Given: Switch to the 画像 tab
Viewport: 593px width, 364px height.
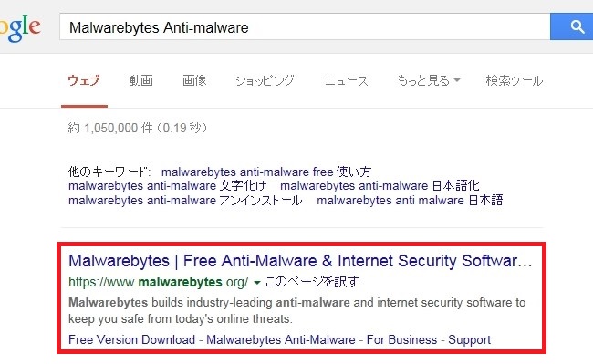Looking at the screenshot, I should (194, 80).
